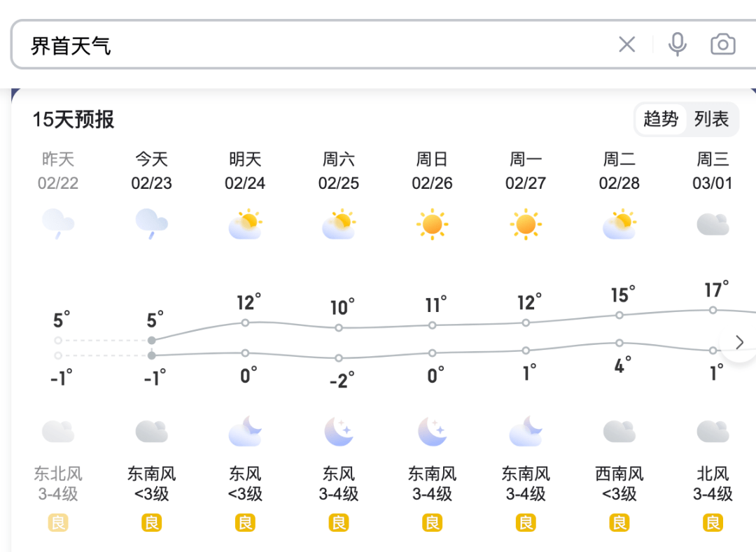Open image search camera icon
Image resolution: width=756 pixels, height=552 pixels.
[722, 44]
